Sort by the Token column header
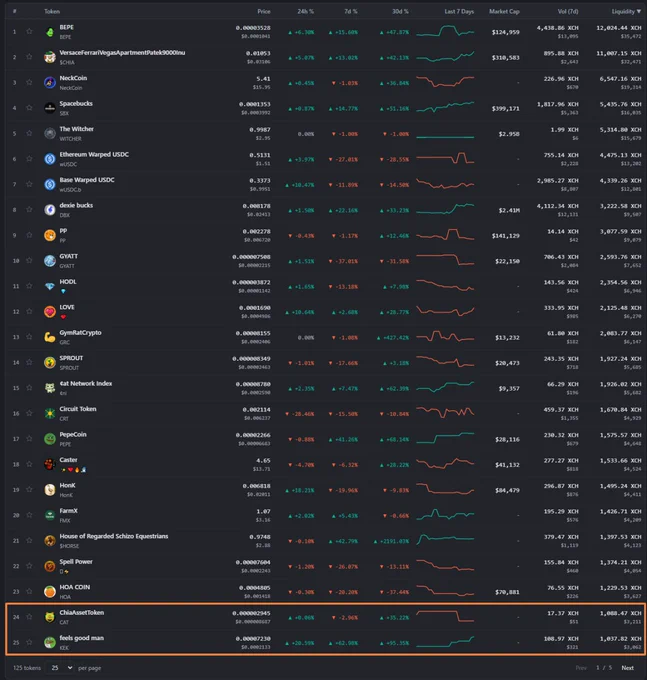Image resolution: width=647 pixels, height=680 pixels. click(x=52, y=12)
